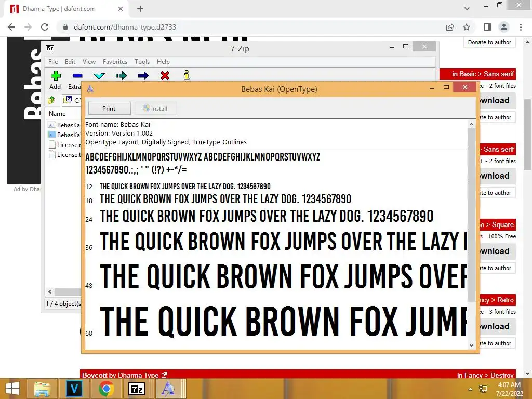
Task: Bookmark this page with the star icon
Action: tap(467, 27)
